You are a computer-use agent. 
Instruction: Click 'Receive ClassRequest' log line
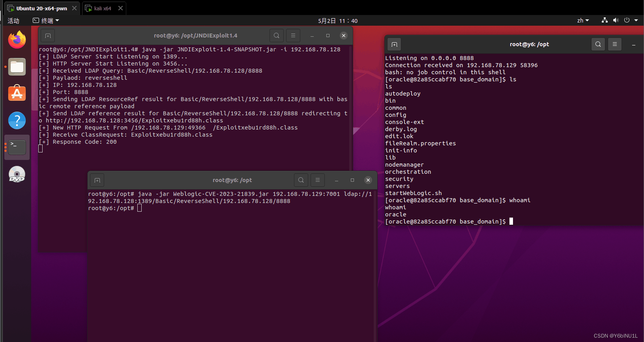pyautogui.click(x=125, y=135)
